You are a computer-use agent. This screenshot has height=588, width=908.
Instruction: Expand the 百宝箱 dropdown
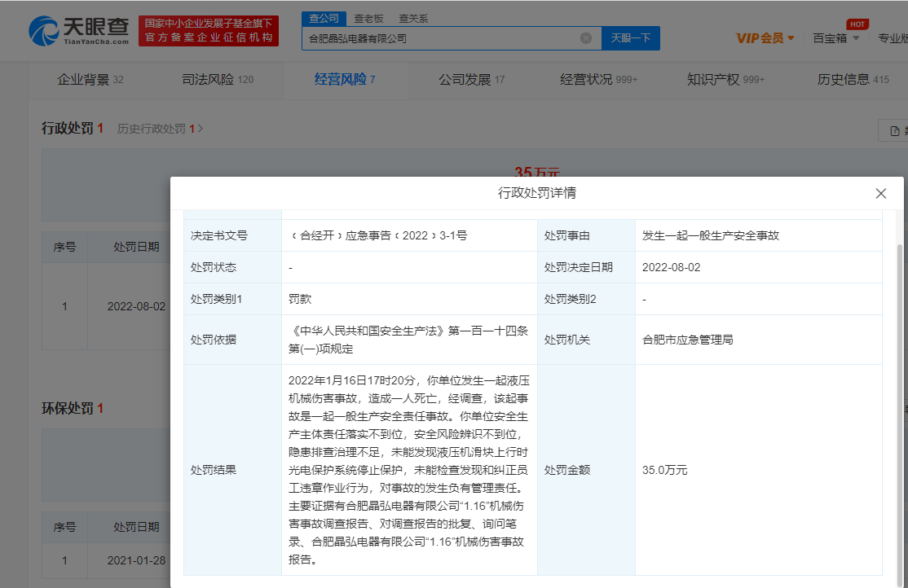835,38
